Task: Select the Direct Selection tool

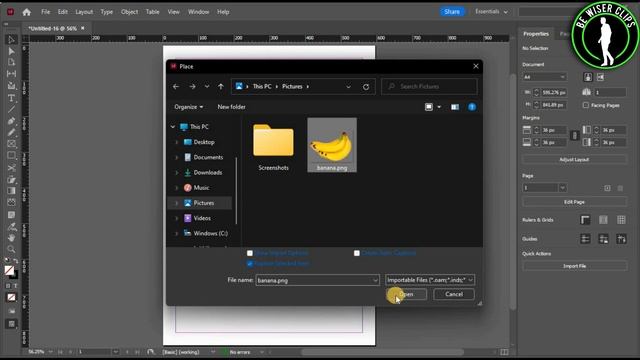Action: (x=11, y=51)
